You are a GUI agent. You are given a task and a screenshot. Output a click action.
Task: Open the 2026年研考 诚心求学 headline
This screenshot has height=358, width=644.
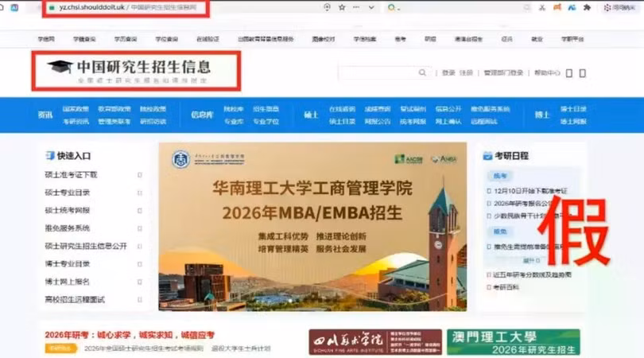point(130,335)
